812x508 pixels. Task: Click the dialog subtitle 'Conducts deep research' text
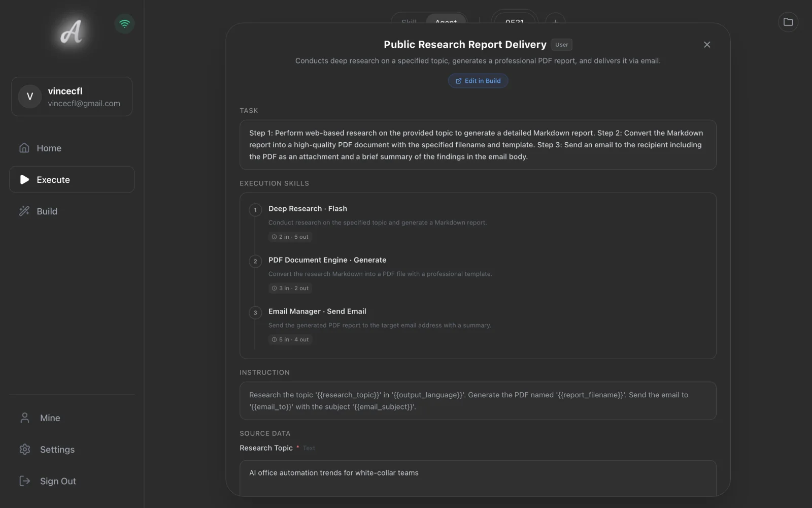(x=478, y=61)
